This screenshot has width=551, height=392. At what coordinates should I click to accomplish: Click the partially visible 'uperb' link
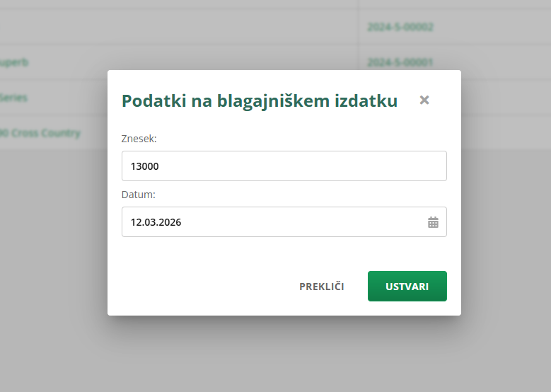[x=14, y=62]
